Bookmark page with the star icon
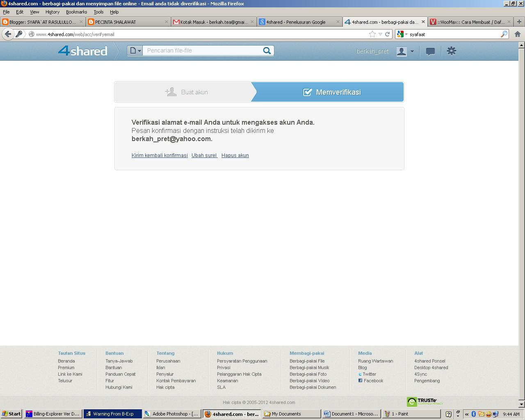The image size is (525, 420). coord(372,34)
